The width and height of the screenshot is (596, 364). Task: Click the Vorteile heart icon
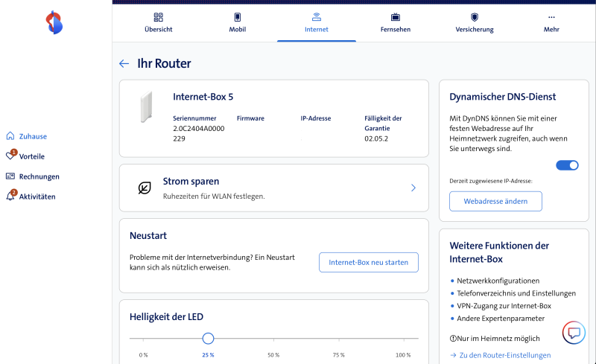pyautogui.click(x=10, y=156)
